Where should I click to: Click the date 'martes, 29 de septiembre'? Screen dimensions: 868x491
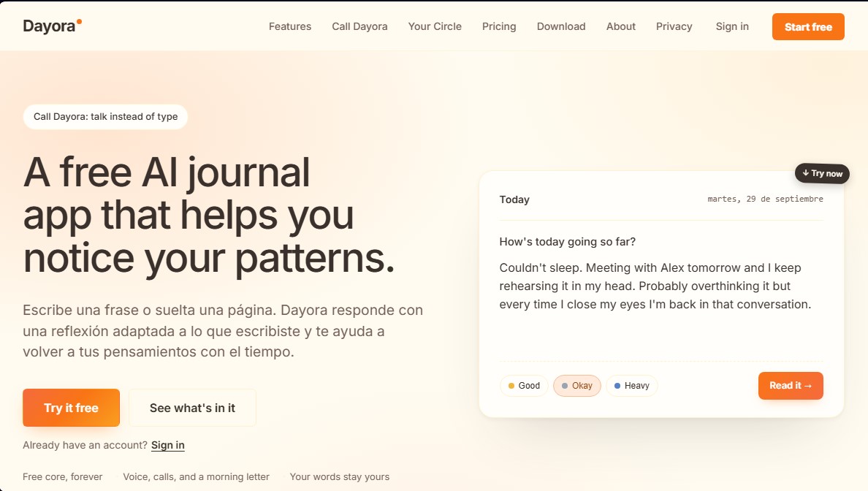(765, 199)
